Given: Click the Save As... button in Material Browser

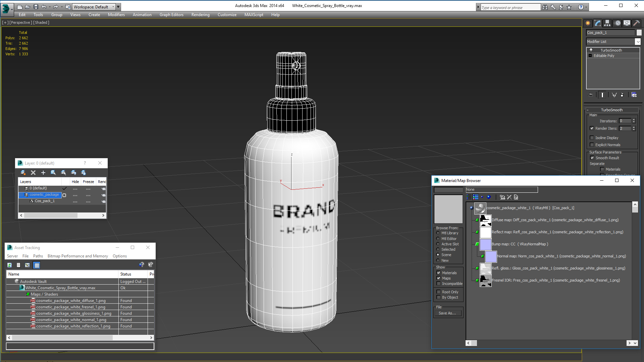Looking at the screenshot, I should (x=448, y=313).
